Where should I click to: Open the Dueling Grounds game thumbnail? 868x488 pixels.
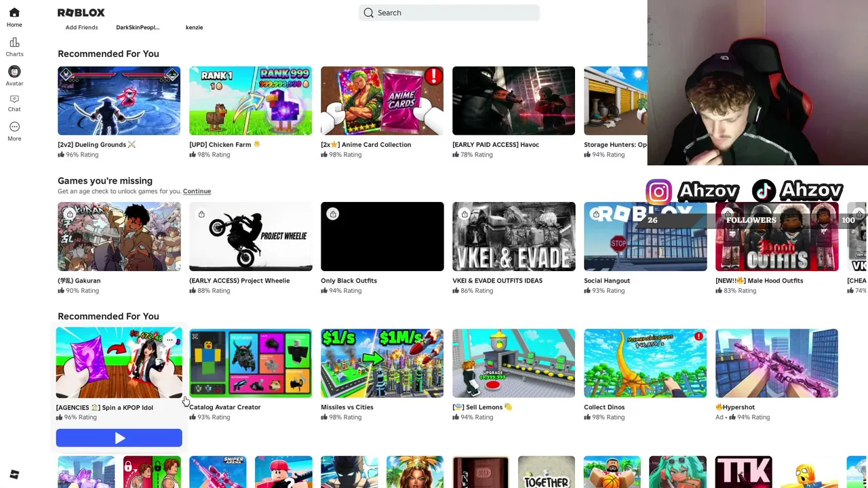119,101
